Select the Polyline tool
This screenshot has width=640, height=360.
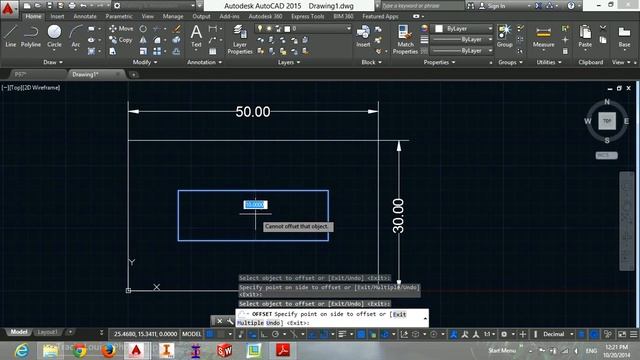(31, 36)
